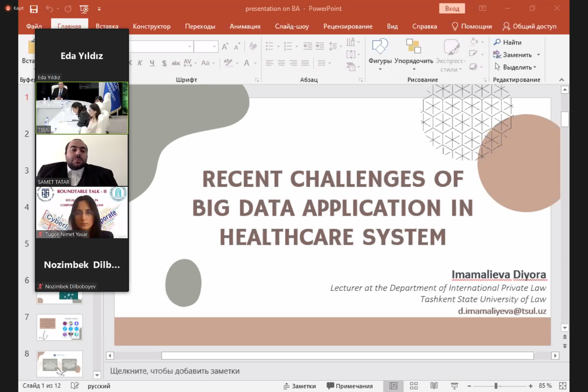588x392 pixels.
Task: Increase font size with the enlarge A icon
Action: coord(225,46)
